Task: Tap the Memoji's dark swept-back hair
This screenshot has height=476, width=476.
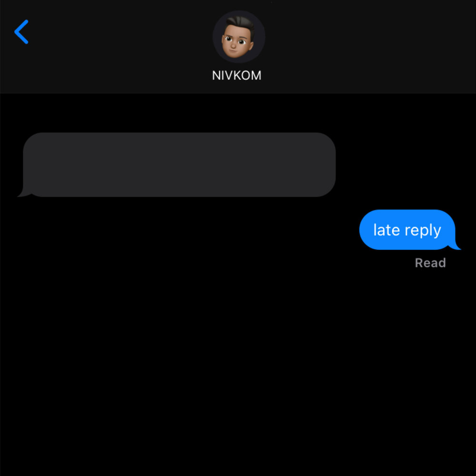Action: 240,24
